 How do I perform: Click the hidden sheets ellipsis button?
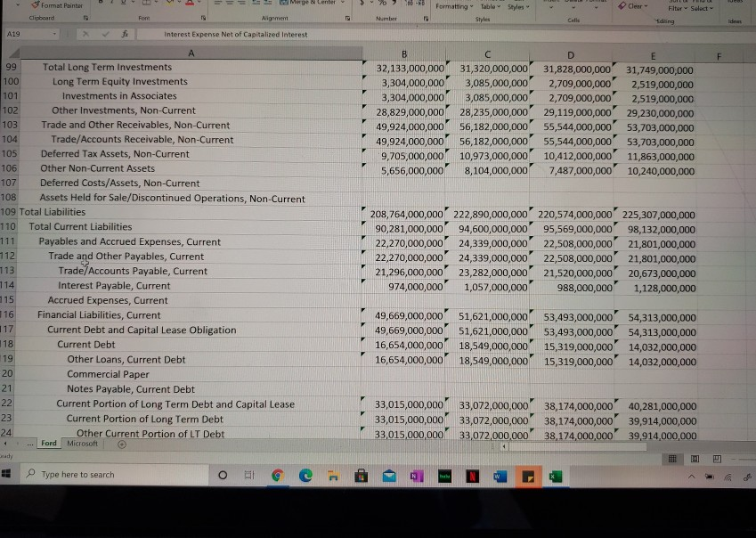[30, 444]
